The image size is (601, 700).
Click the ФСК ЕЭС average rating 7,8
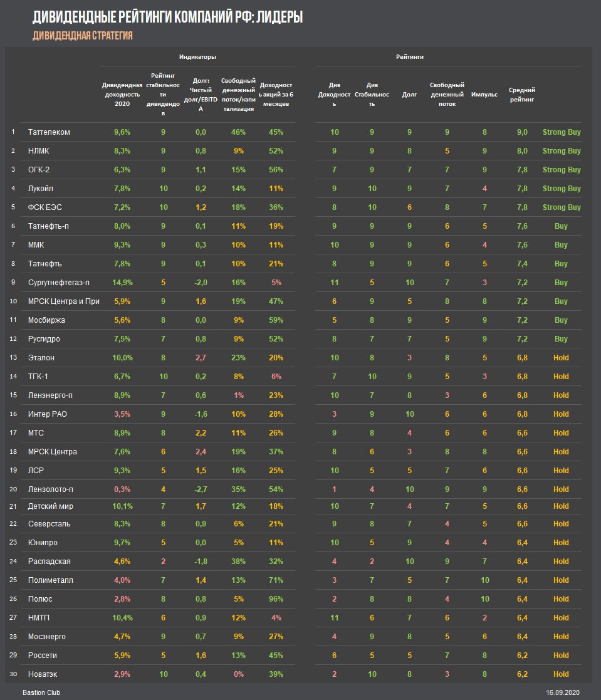coord(522,207)
